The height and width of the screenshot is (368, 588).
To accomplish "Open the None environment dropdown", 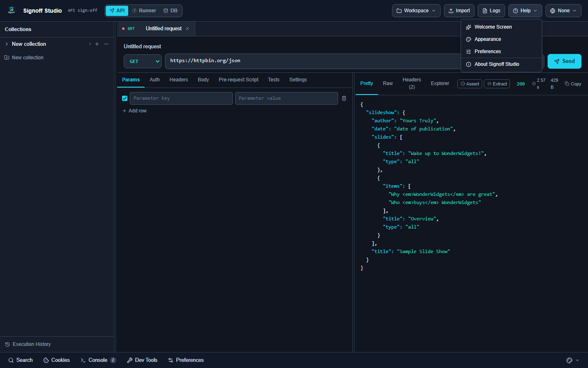I will 563,11.
